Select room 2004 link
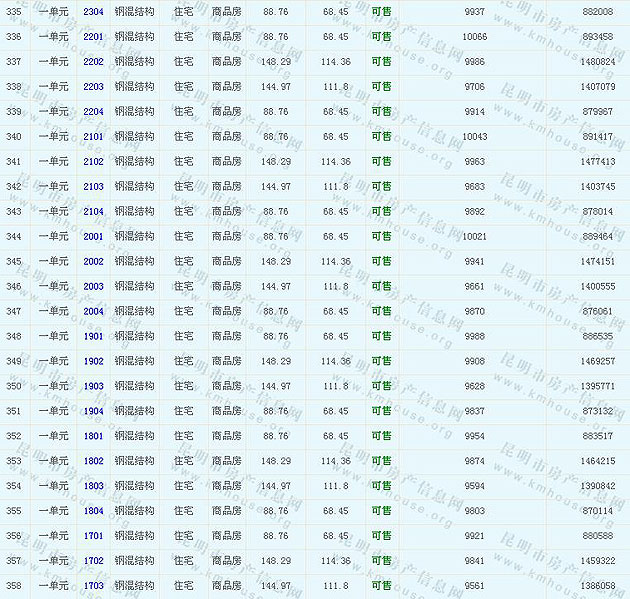The image size is (630, 599). coord(93,311)
